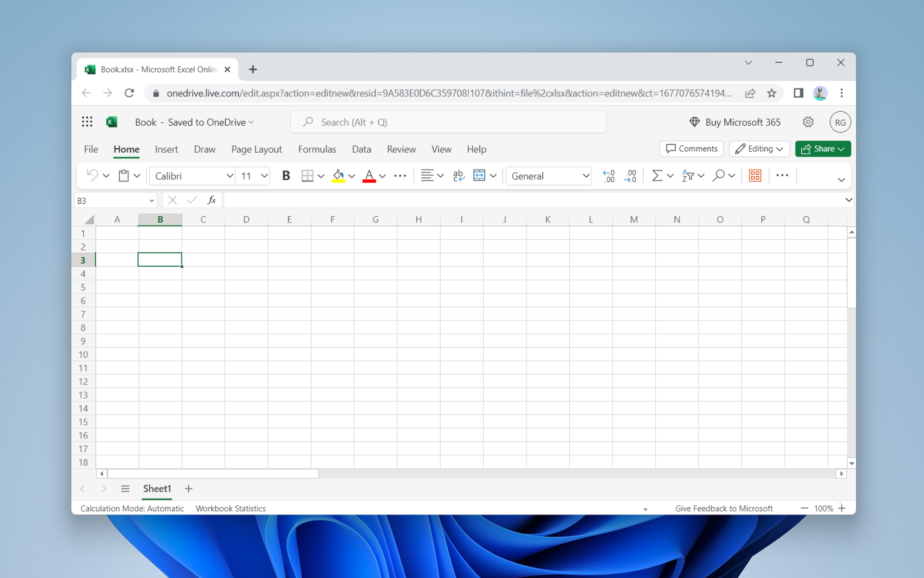Click Merge and Center icon

coord(479,176)
